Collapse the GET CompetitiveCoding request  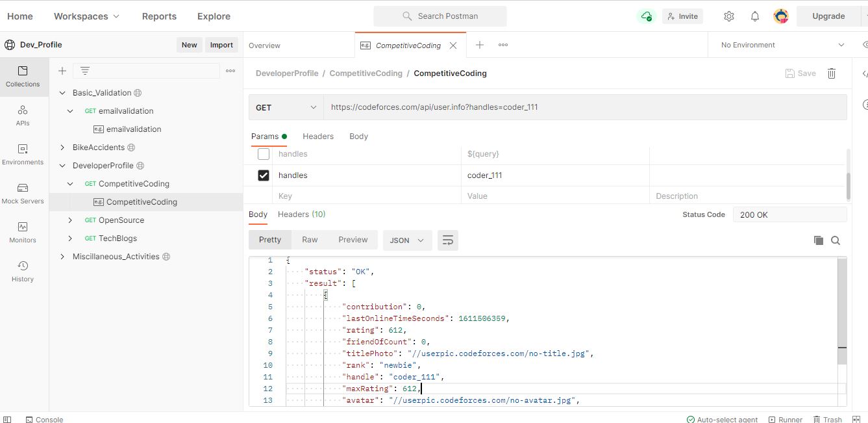[x=71, y=184]
